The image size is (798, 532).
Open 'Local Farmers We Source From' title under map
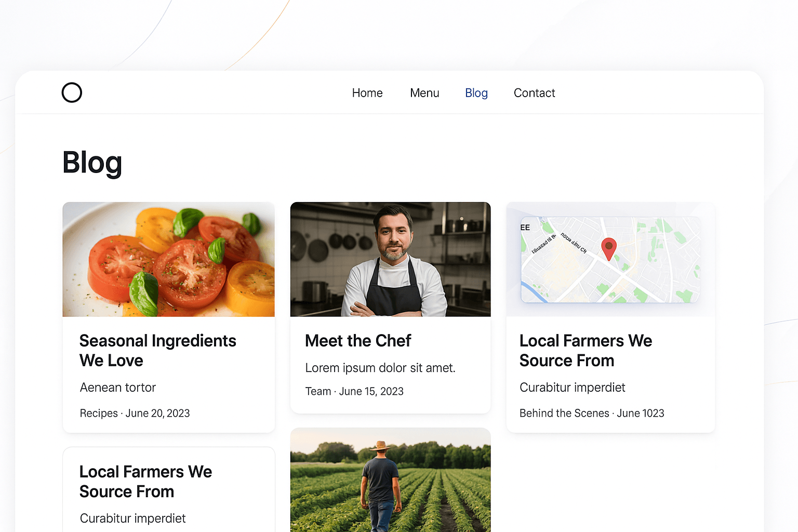pos(586,351)
